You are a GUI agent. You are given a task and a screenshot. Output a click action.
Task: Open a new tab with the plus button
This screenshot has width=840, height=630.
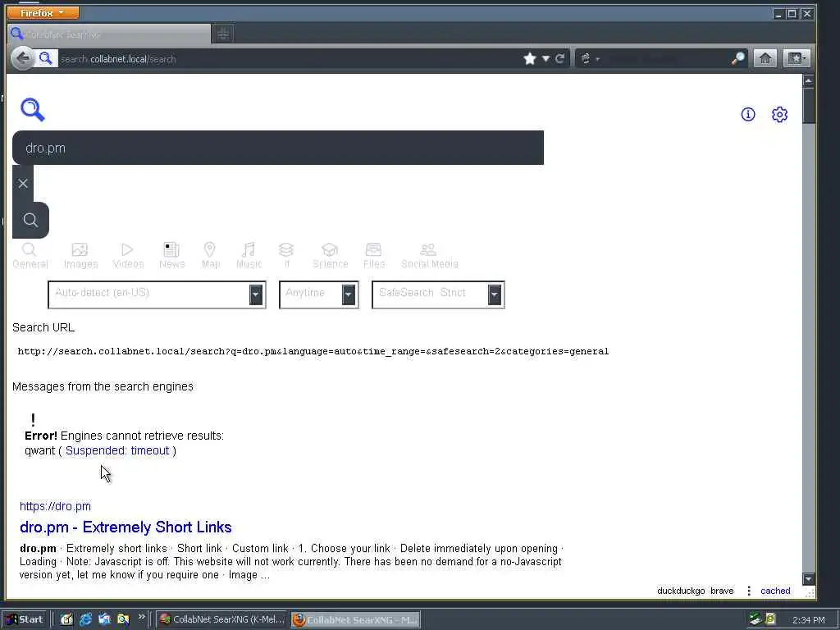(223, 34)
